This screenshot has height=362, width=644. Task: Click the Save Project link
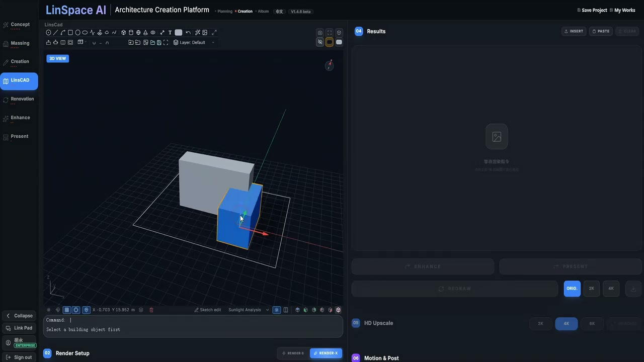coord(592,11)
